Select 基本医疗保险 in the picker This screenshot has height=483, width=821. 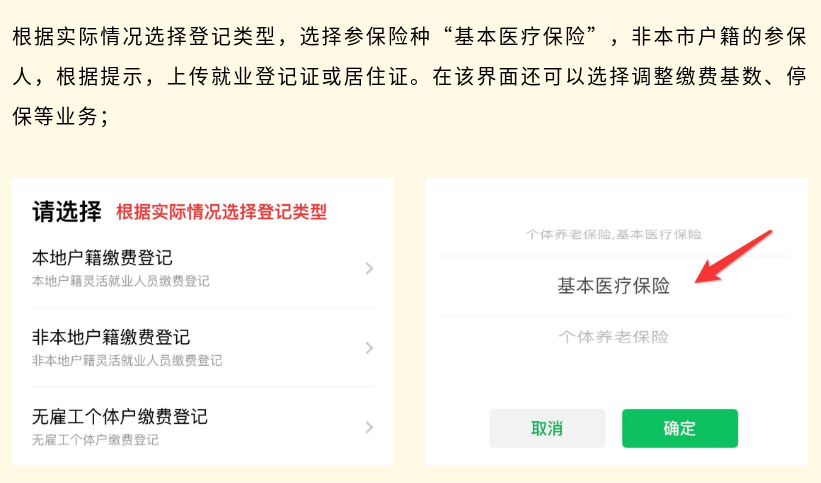click(613, 286)
